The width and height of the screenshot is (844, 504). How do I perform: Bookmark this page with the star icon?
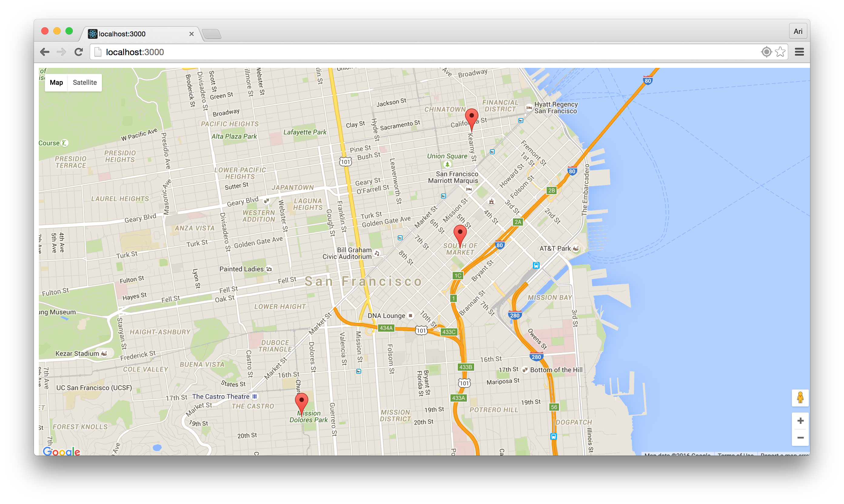(780, 52)
